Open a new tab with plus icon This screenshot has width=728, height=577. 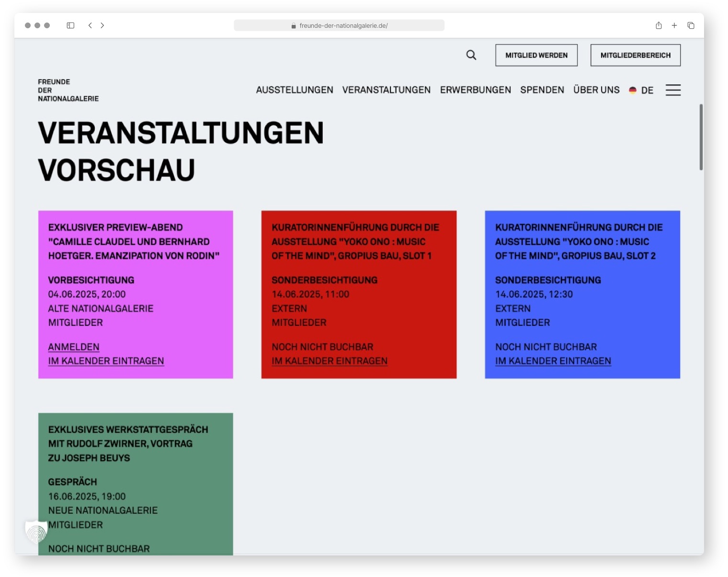(674, 25)
